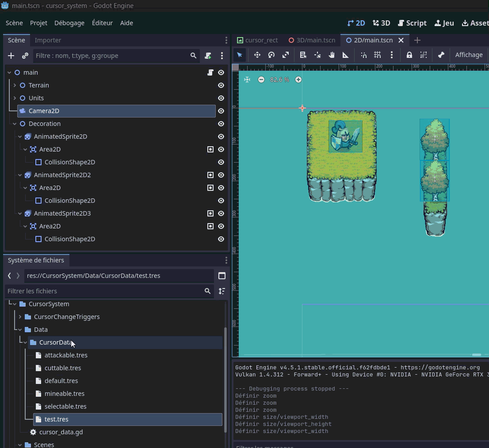Click the scene filter search field
This screenshot has width=489, height=448.
(111, 56)
